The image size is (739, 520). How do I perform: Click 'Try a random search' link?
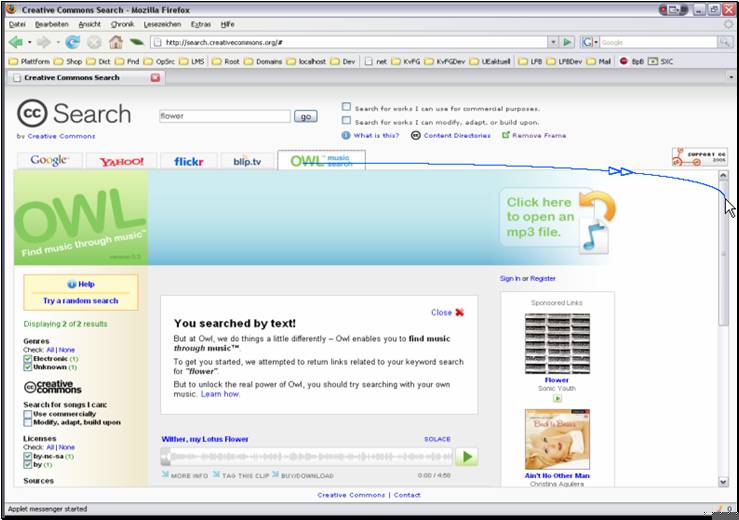(x=80, y=300)
